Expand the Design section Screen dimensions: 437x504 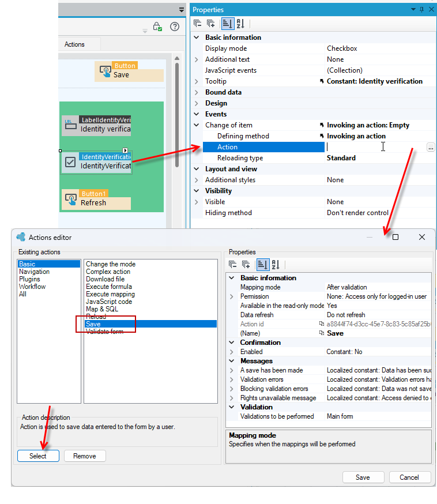[197, 103]
